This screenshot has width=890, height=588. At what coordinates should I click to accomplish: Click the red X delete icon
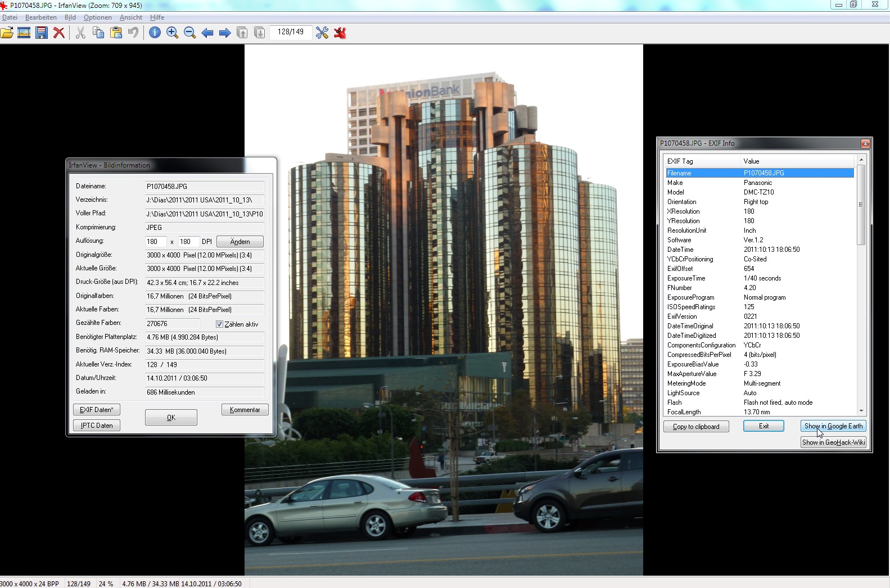coord(58,33)
